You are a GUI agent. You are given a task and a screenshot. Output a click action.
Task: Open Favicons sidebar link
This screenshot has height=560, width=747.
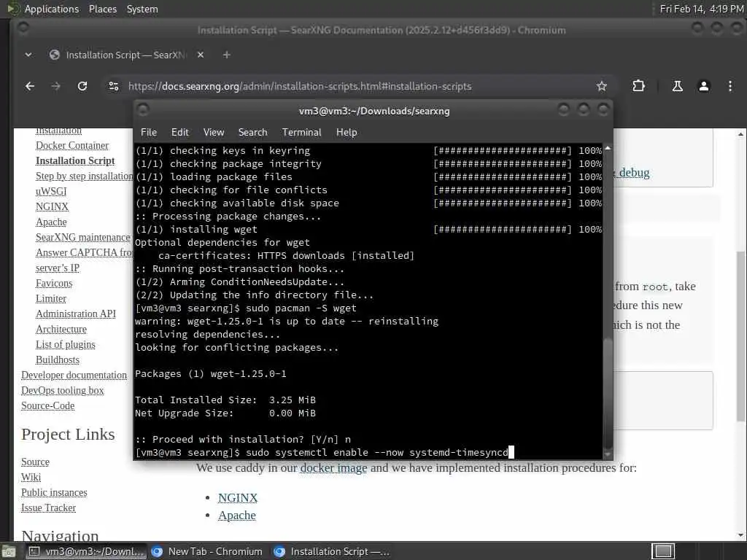point(54,283)
